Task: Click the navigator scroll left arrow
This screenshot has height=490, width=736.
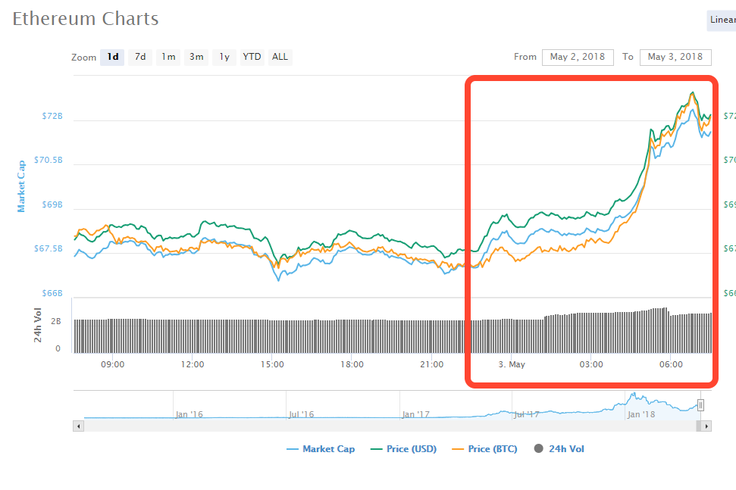Action: (78, 426)
